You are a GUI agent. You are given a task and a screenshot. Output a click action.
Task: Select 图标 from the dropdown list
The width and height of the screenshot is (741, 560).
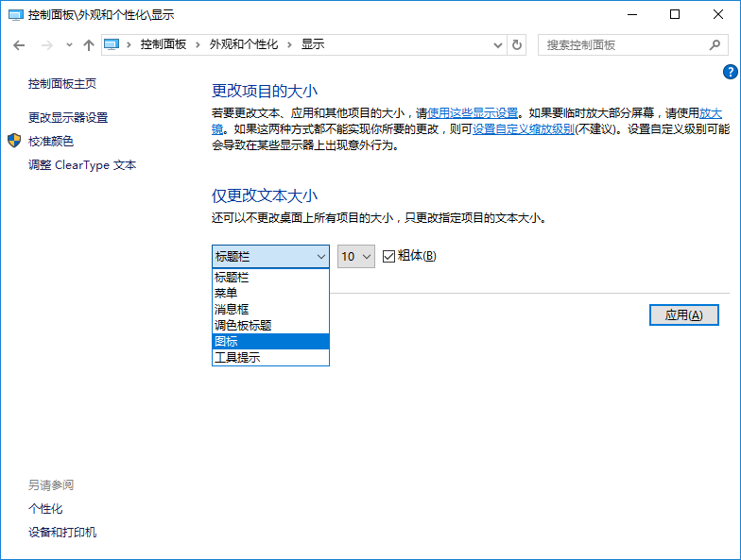click(270, 342)
